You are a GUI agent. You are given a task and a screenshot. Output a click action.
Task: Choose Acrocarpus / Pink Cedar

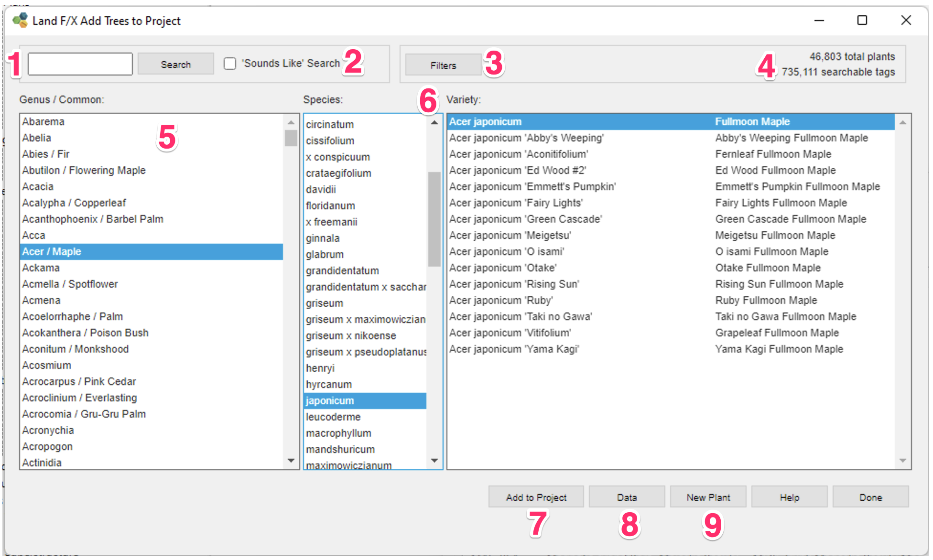pos(152,382)
